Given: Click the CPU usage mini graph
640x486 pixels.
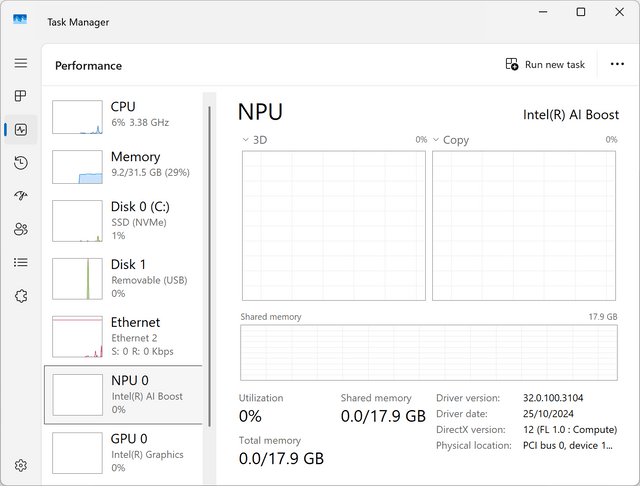Looking at the screenshot, I should [77, 117].
